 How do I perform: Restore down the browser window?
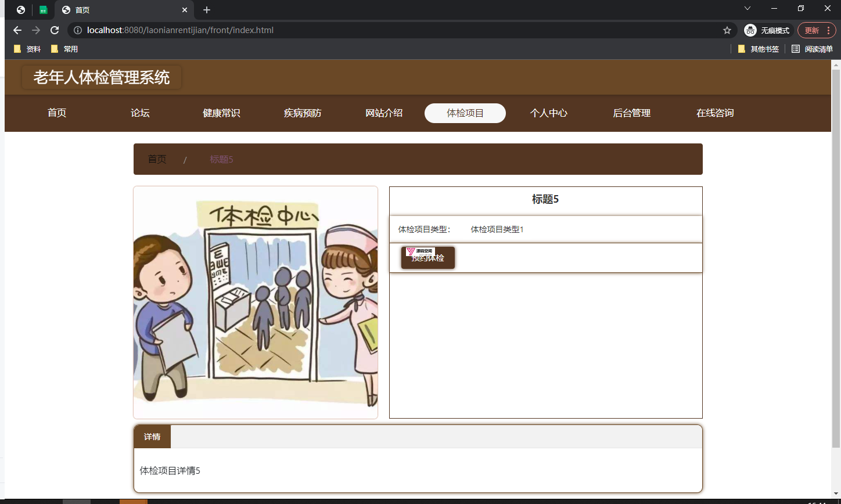pos(801,8)
